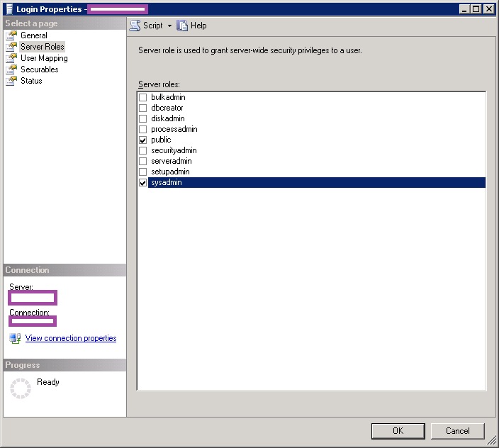This screenshot has width=499, height=448.
Task: Click the Status page icon
Action: 11,81
